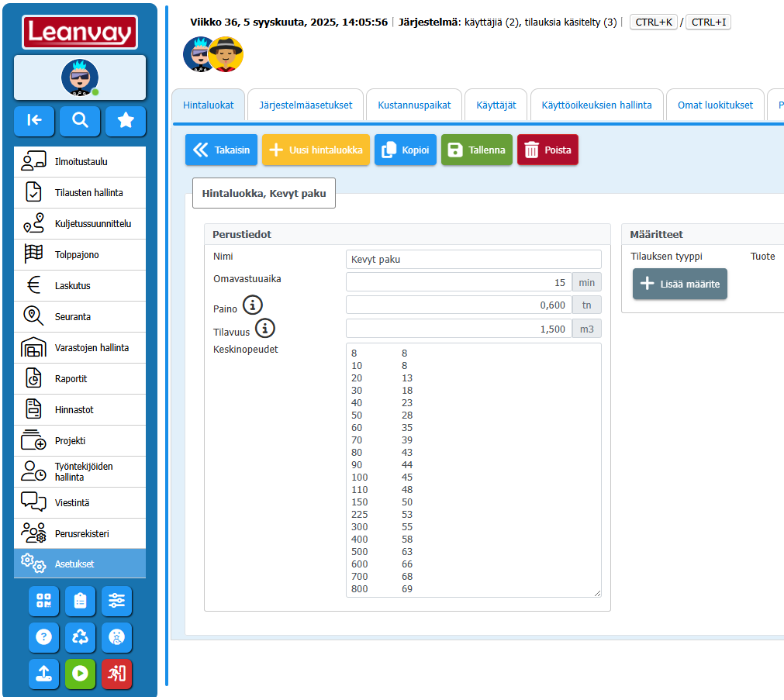The width and height of the screenshot is (784, 700).
Task: Click the sliders adjustment icon
Action: (116, 601)
